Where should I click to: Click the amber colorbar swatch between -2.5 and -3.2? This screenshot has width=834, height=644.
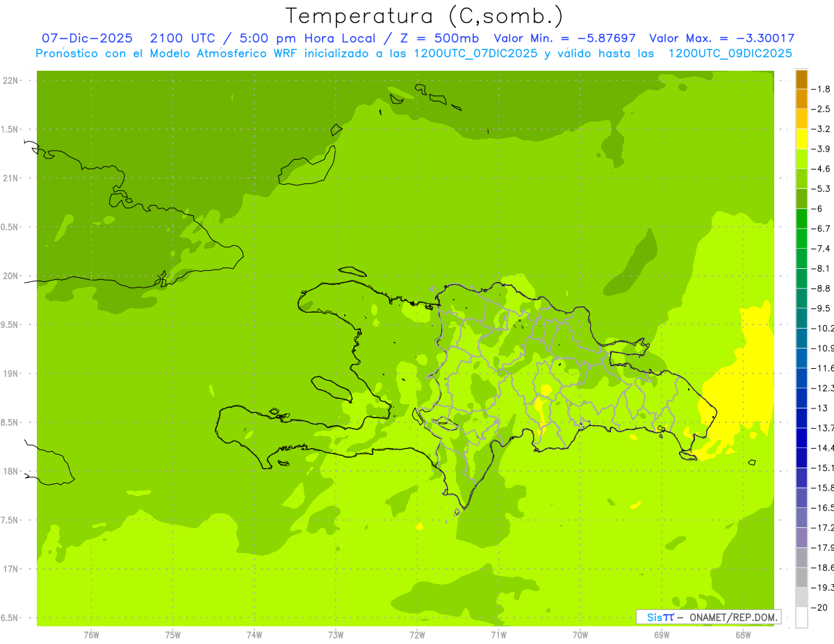[x=801, y=119]
